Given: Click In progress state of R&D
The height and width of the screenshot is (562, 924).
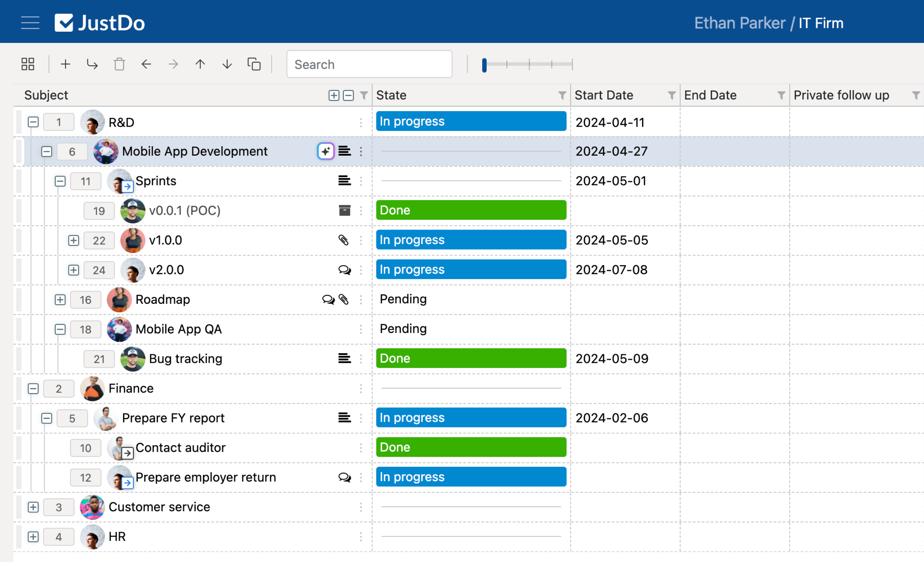Looking at the screenshot, I should (x=471, y=121).
